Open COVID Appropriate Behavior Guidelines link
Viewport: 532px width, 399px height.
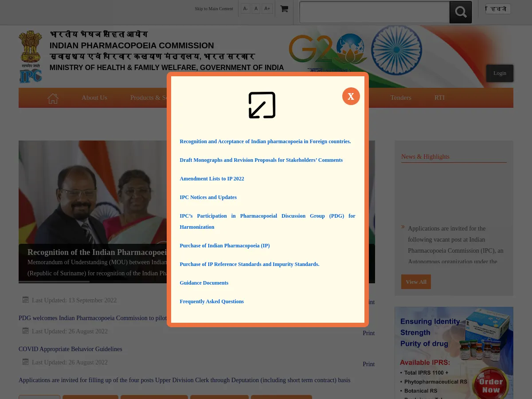(x=70, y=349)
